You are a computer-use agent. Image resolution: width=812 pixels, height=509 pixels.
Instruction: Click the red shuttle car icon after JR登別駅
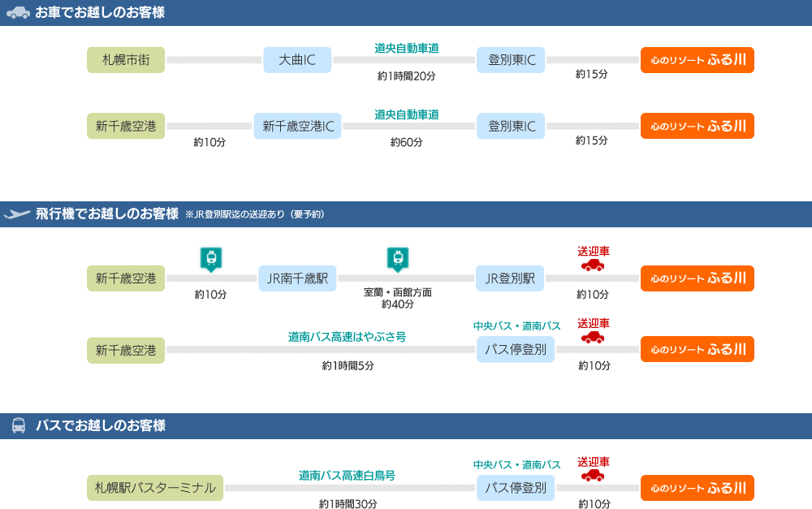[593, 265]
